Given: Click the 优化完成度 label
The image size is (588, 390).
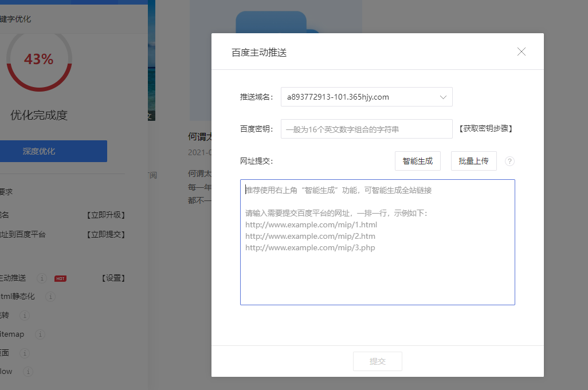Looking at the screenshot, I should pos(39,115).
